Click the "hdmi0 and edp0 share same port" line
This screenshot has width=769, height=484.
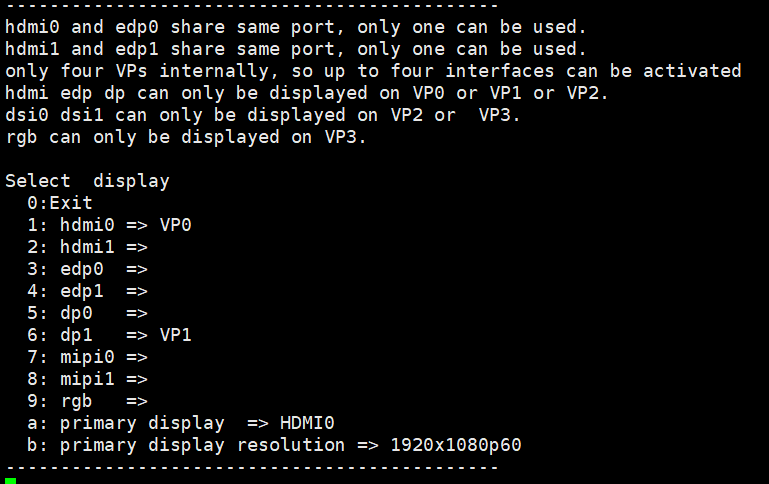[295, 27]
